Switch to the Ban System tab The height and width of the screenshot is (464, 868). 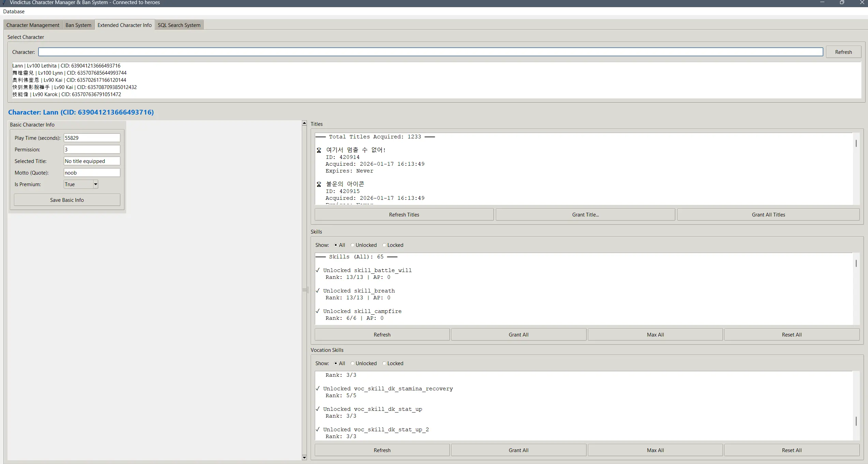(78, 25)
